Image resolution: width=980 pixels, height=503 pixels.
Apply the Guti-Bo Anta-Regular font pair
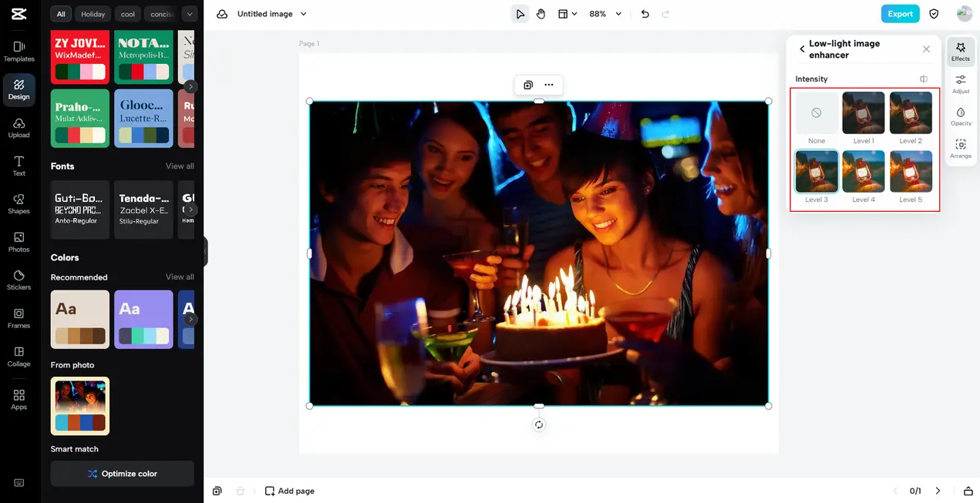(x=80, y=210)
